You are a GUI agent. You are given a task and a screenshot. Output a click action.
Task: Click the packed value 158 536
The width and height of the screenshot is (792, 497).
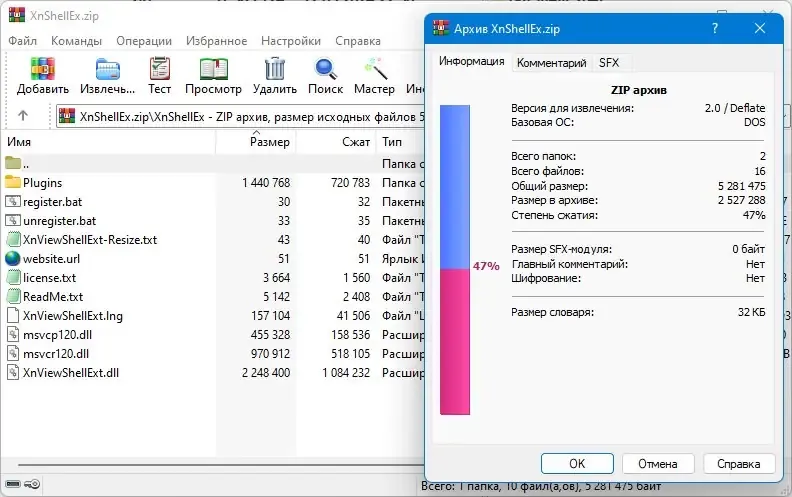click(350, 334)
